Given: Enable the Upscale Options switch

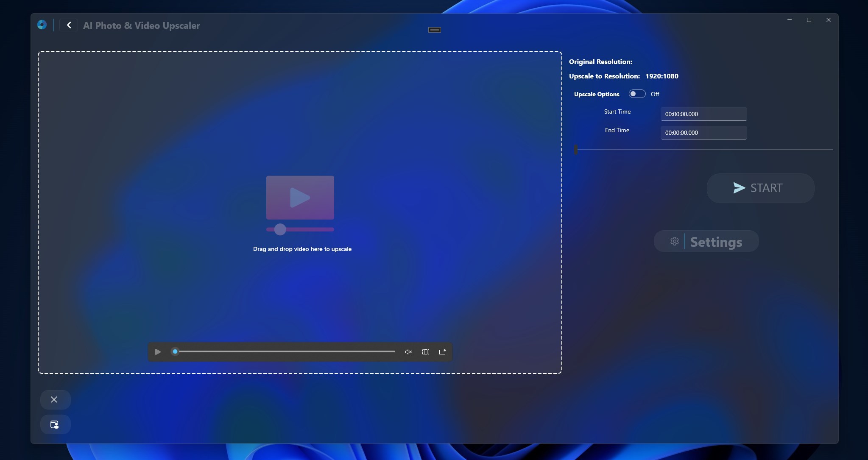Looking at the screenshot, I should click(x=637, y=94).
